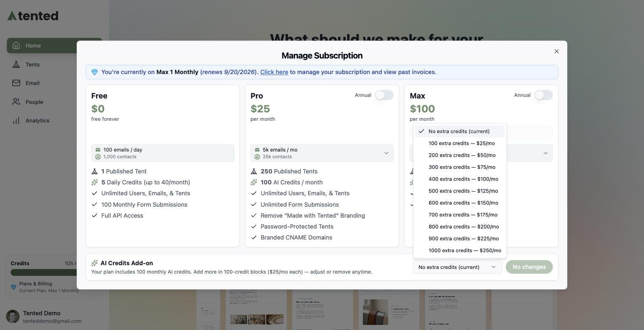Image resolution: width=644 pixels, height=330 pixels.
Task: Click the blue diamond icon in subscription banner
Action: [x=94, y=72]
